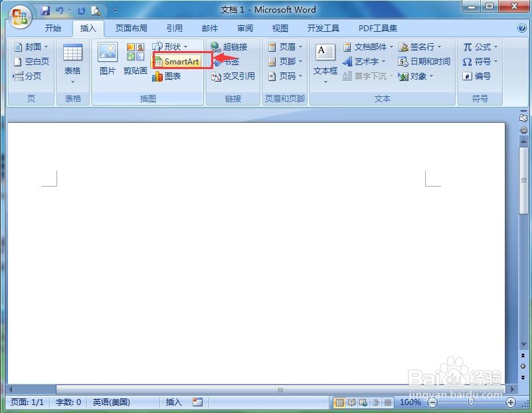Open the Footer (页脚) dropdown
The height and width of the screenshot is (413, 532).
point(285,61)
